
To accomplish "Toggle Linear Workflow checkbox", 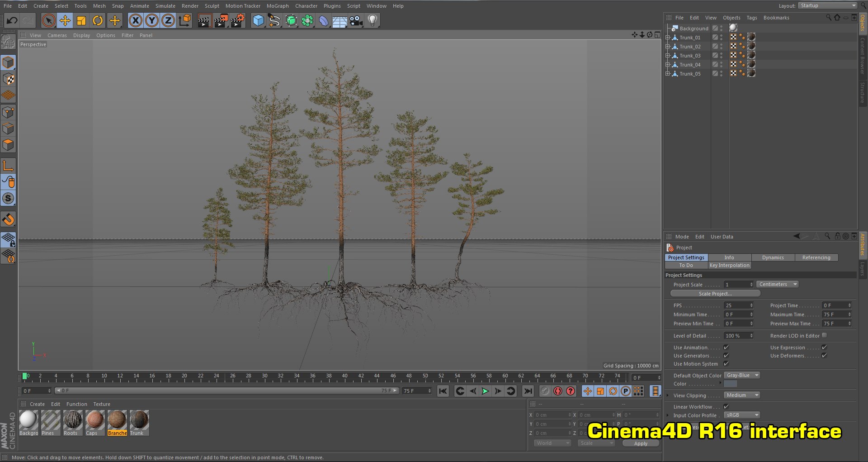I will pyautogui.click(x=726, y=406).
